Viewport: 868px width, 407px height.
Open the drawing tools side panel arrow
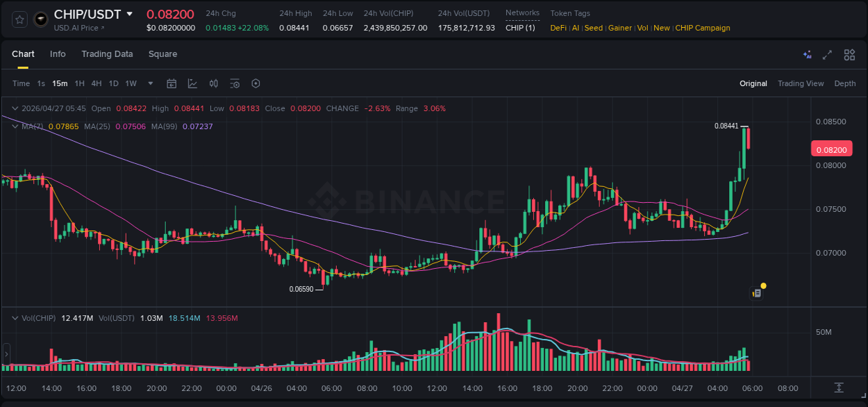click(x=6, y=354)
